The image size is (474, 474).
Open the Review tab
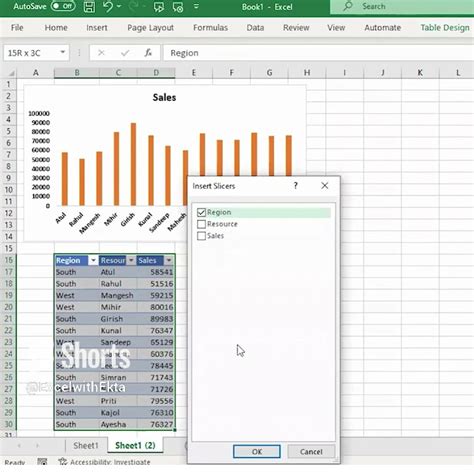coord(296,28)
